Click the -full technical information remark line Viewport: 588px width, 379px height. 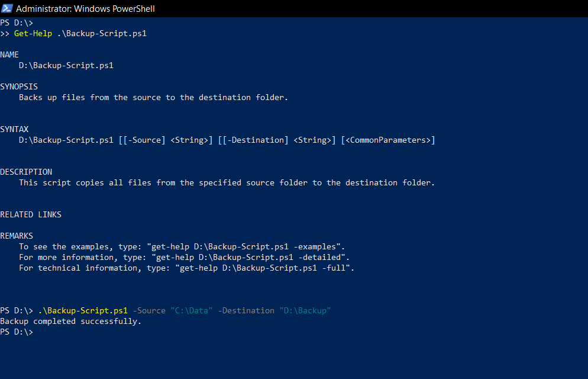(187, 268)
